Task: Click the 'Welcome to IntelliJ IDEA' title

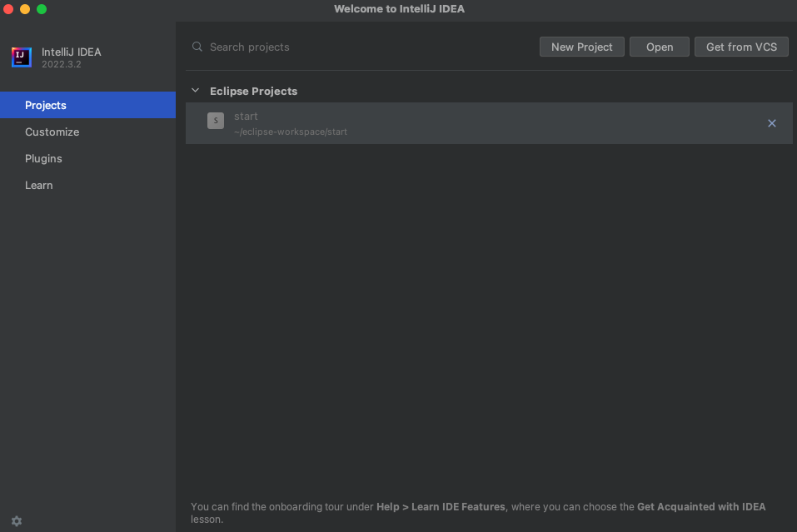Action: [399, 9]
